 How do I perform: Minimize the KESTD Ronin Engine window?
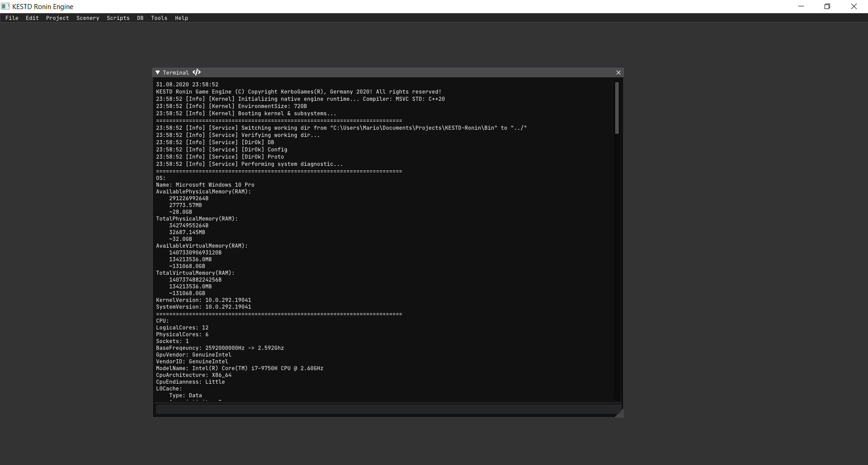(x=801, y=6)
